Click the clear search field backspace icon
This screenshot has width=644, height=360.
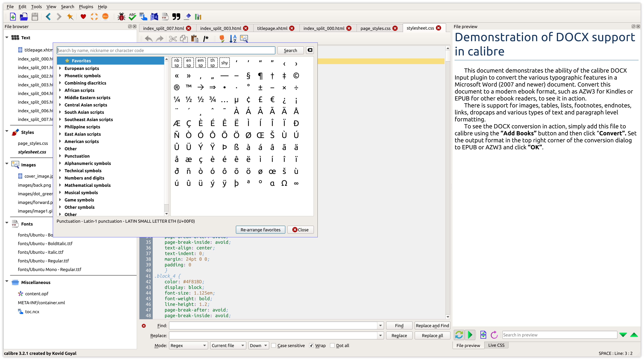point(310,50)
